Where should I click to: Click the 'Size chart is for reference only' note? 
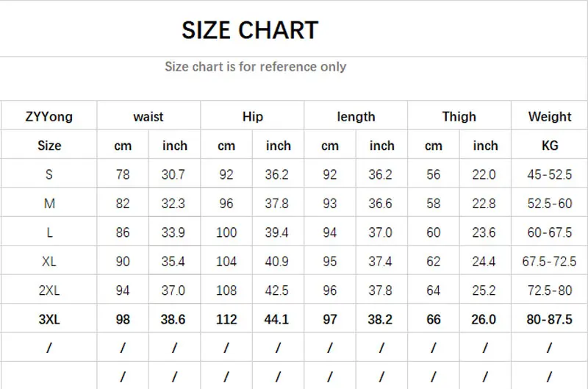point(255,67)
